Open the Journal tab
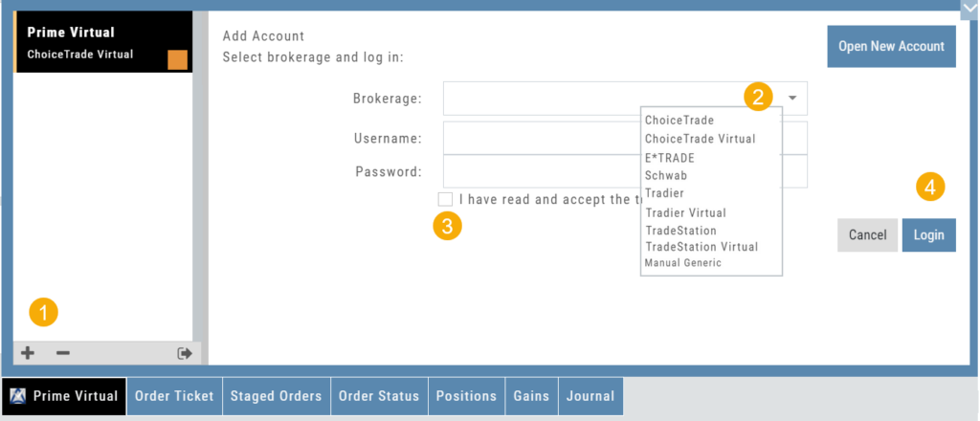Viewport: 980px width, 421px height. [590, 396]
